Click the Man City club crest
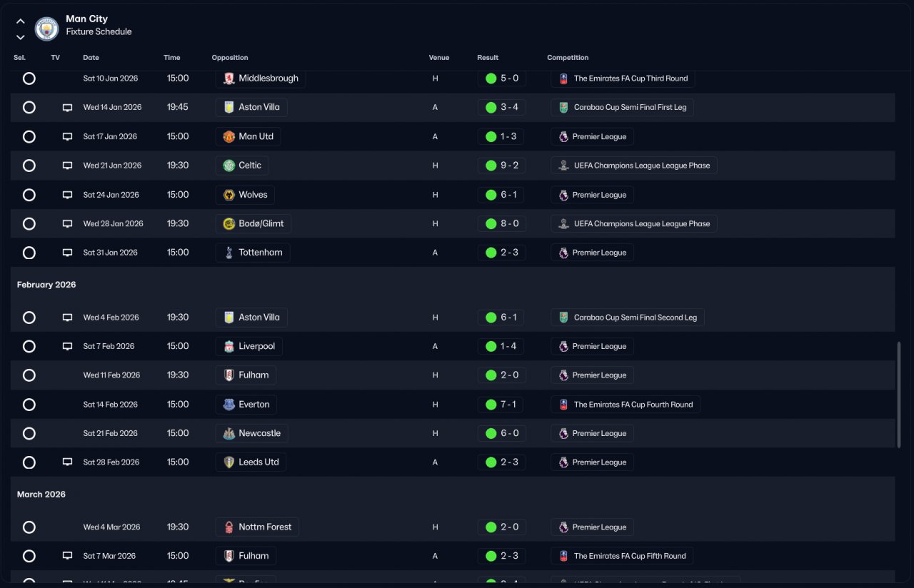Image resolution: width=914 pixels, height=588 pixels. [47, 29]
